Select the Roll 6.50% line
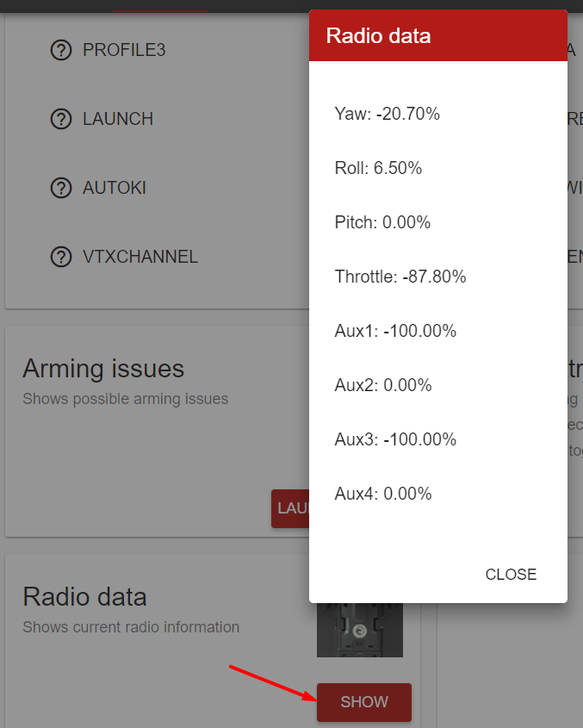 pos(378,168)
